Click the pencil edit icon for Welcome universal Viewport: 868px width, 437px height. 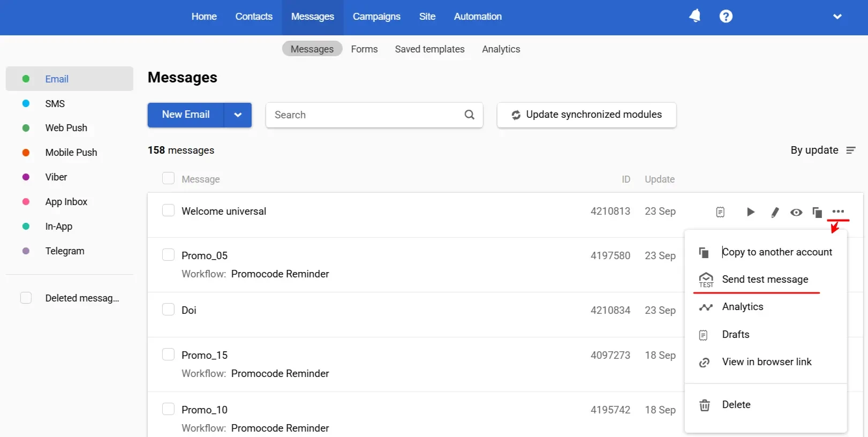(x=774, y=213)
